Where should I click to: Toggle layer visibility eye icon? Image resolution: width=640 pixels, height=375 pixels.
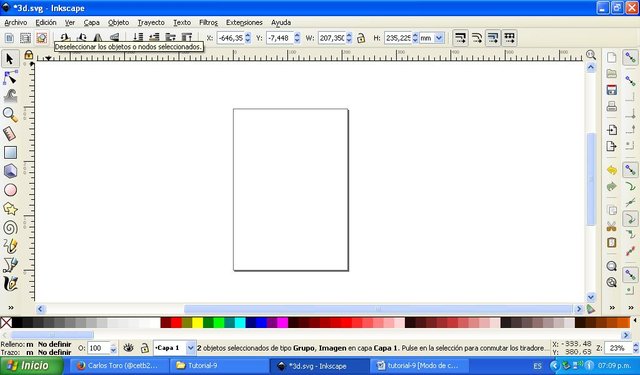(129, 348)
